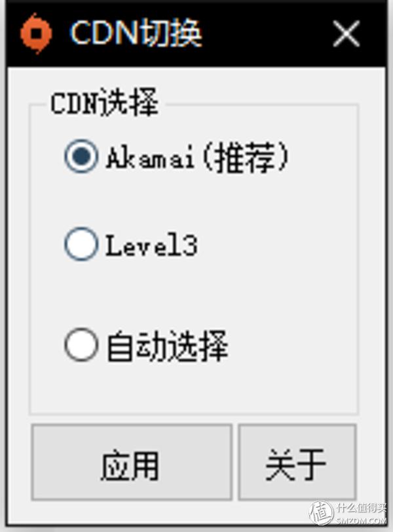Screen dimensions: 393x532
Task: Click the CDN切换 window title text
Action: tap(136, 33)
